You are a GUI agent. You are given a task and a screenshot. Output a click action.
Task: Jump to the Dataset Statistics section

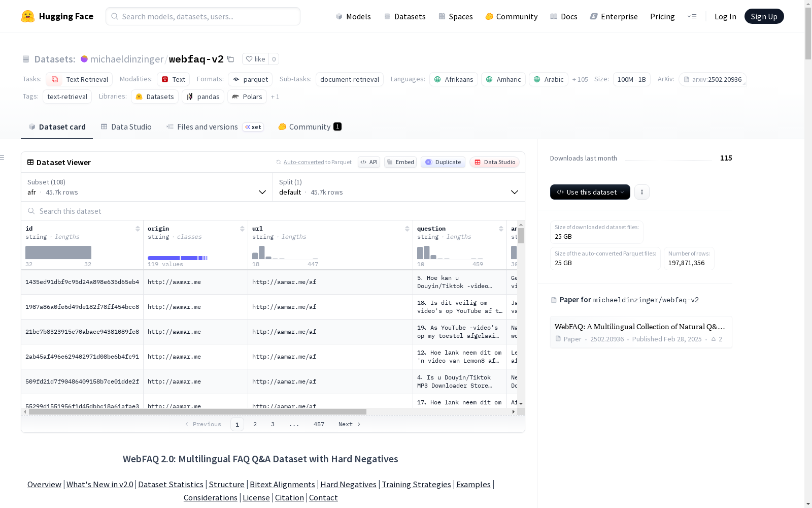pyautogui.click(x=171, y=485)
